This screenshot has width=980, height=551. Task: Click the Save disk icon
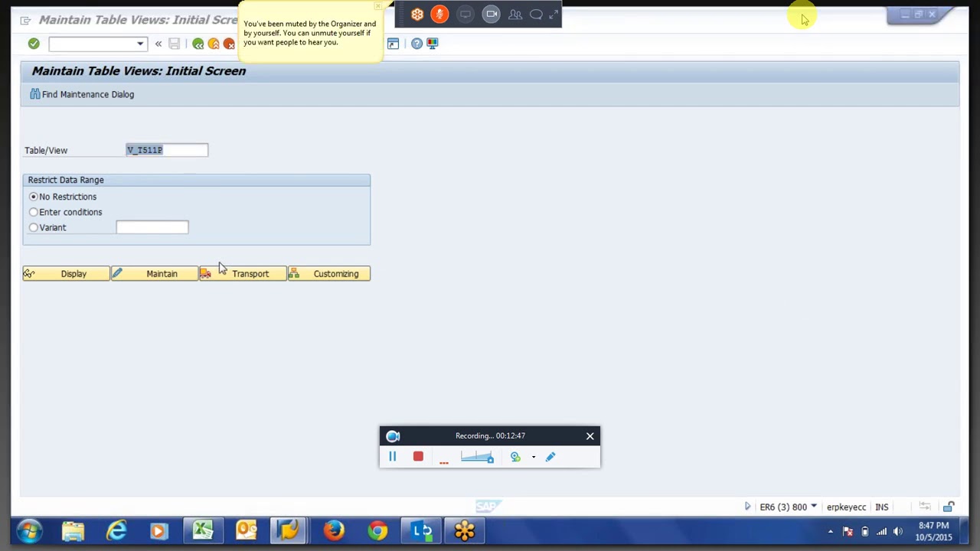(175, 44)
